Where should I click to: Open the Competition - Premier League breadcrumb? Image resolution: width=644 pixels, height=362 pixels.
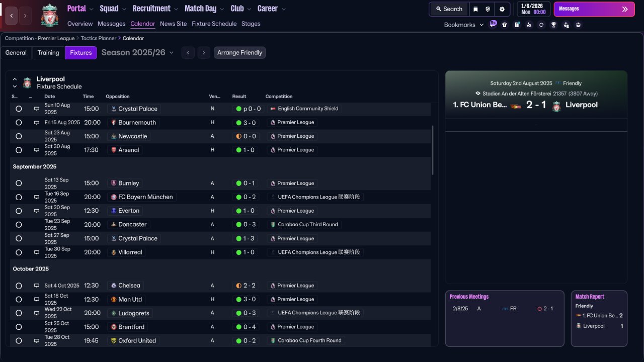[x=40, y=38]
